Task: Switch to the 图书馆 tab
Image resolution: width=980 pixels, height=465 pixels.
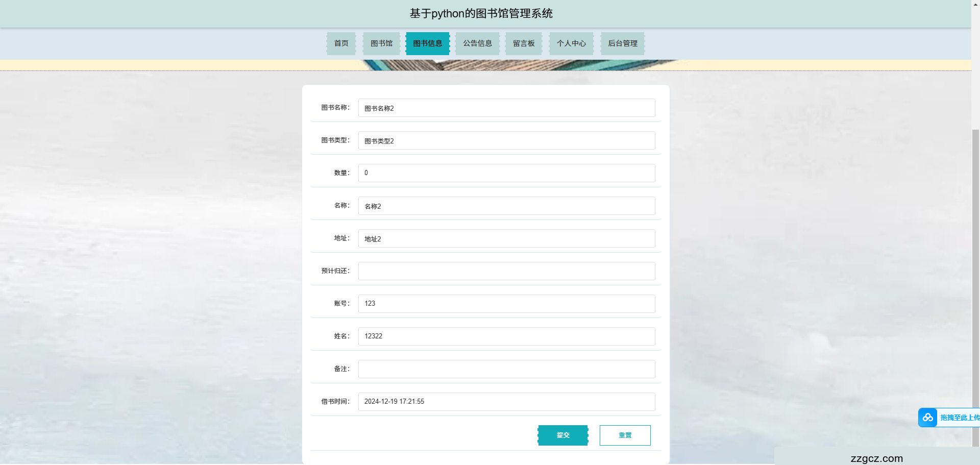Action: point(381,43)
